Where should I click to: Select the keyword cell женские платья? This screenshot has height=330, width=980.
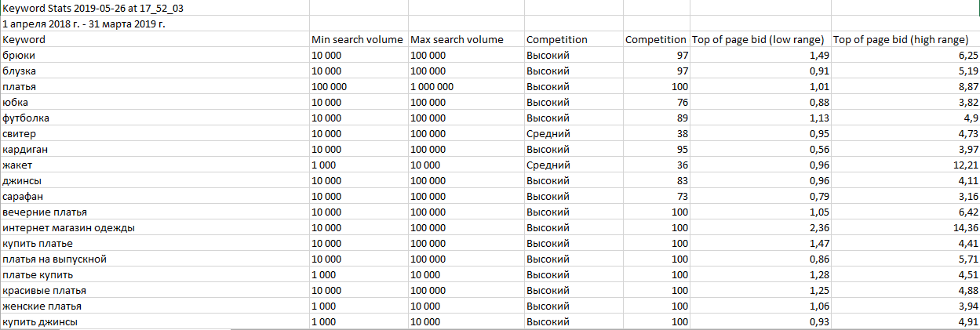click(155, 306)
